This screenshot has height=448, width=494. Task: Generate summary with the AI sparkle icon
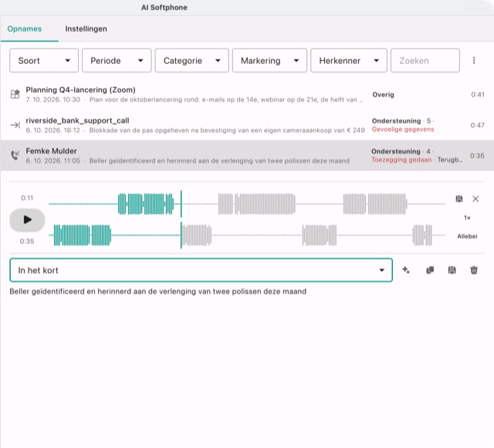point(406,270)
